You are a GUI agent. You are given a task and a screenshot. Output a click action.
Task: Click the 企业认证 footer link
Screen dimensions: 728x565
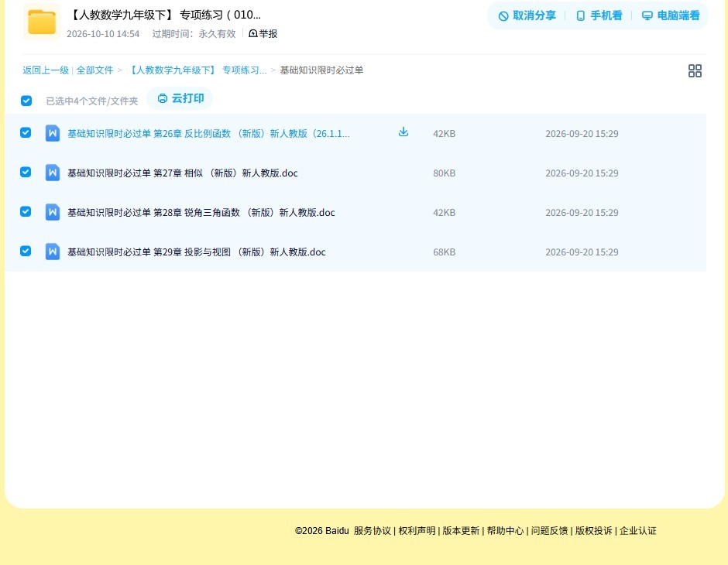[x=638, y=531]
